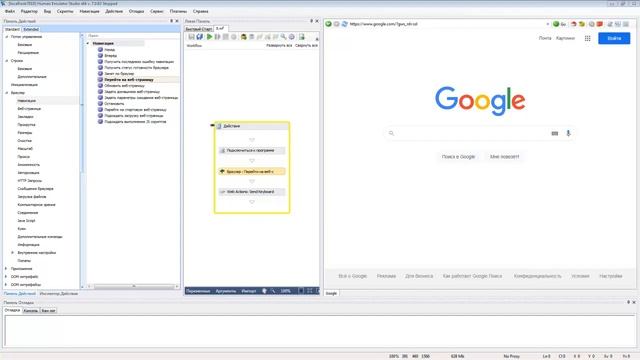Expand the 'Приложения' tree node
The width and height of the screenshot is (640, 360).
coord(6,269)
